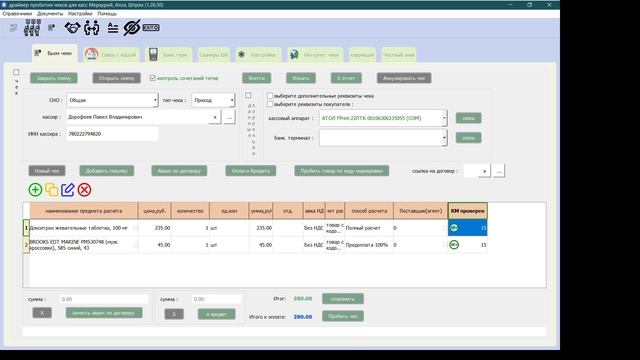Switch to the коррекция tab
The width and height of the screenshot is (640, 360).
pyautogui.click(x=362, y=55)
